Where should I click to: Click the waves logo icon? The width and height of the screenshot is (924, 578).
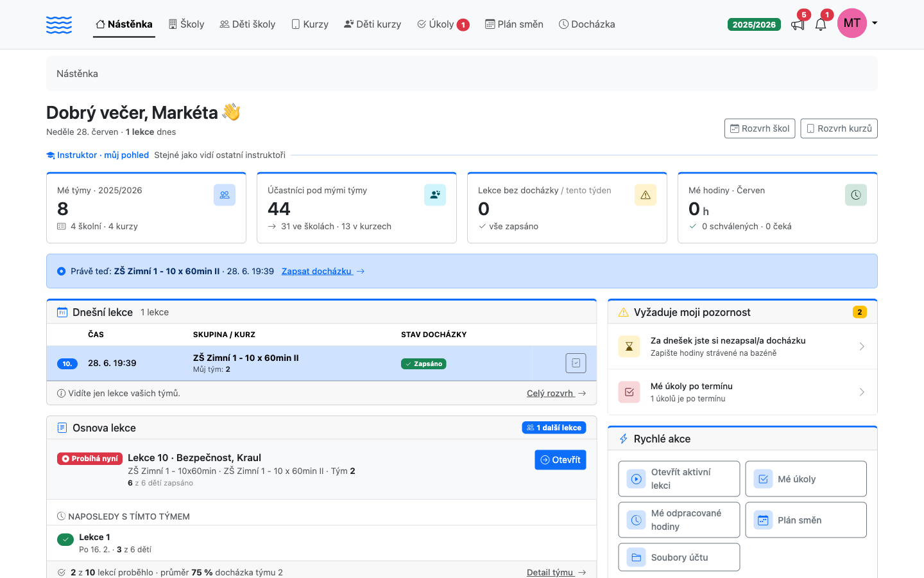(59, 25)
